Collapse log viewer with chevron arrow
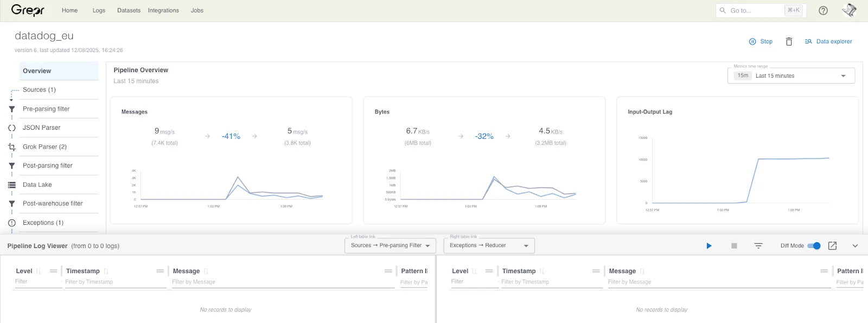 (855, 246)
